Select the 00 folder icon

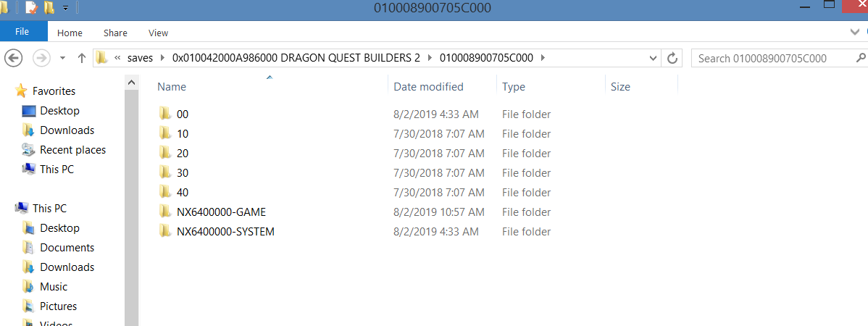164,114
